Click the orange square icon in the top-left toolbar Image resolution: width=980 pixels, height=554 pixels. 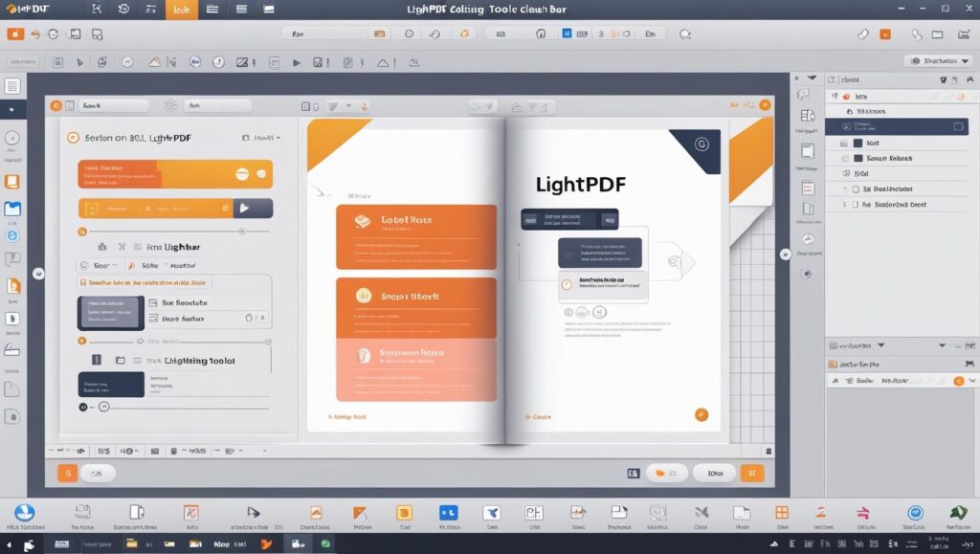(x=14, y=34)
